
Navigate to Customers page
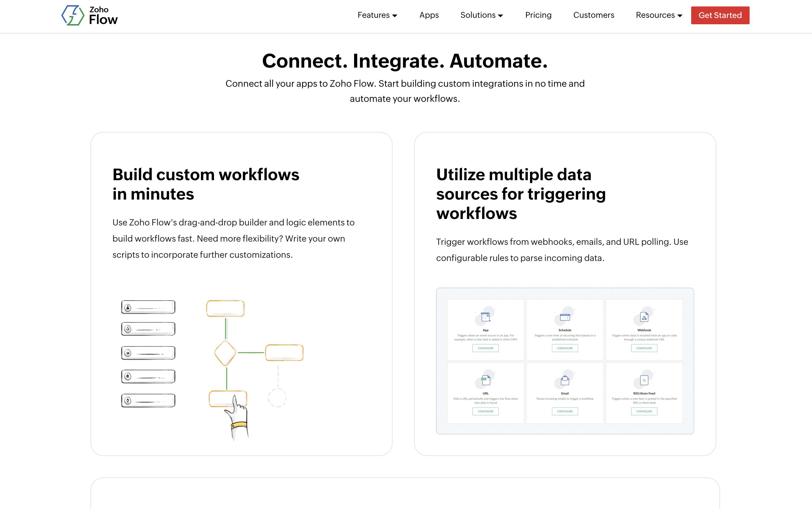[594, 15]
